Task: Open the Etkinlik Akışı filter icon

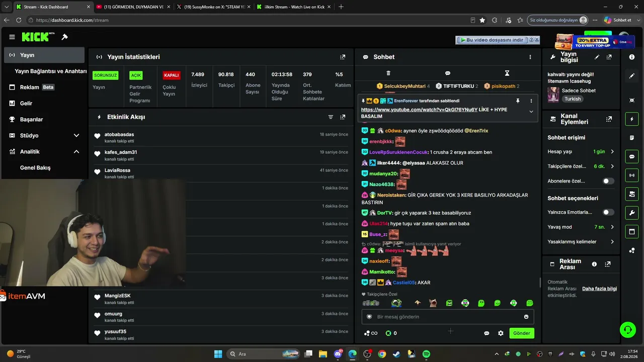Action: (x=331, y=117)
